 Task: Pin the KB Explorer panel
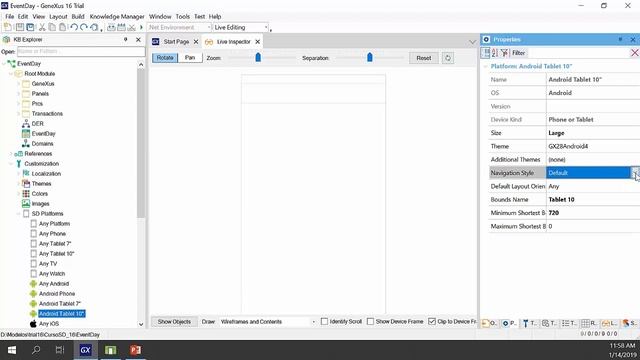pyautogui.click(x=126, y=39)
